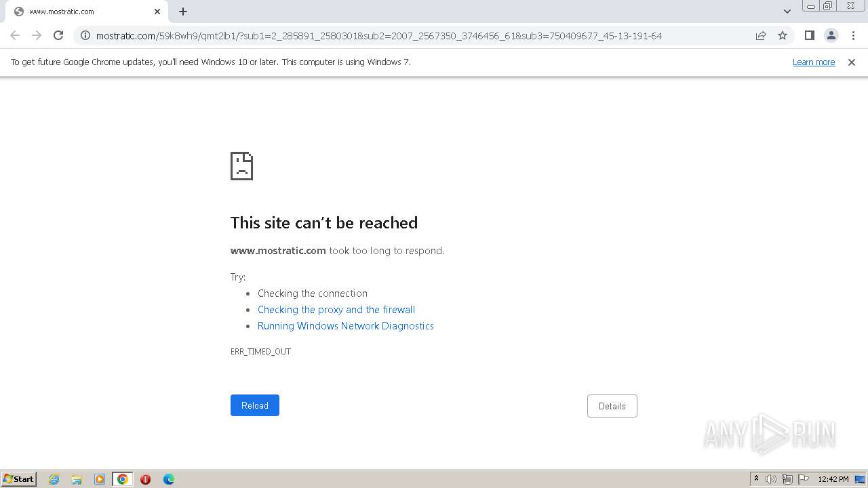Close the www.mostratic.com tab
Viewport: 868px width, 488px height.
(x=157, y=12)
